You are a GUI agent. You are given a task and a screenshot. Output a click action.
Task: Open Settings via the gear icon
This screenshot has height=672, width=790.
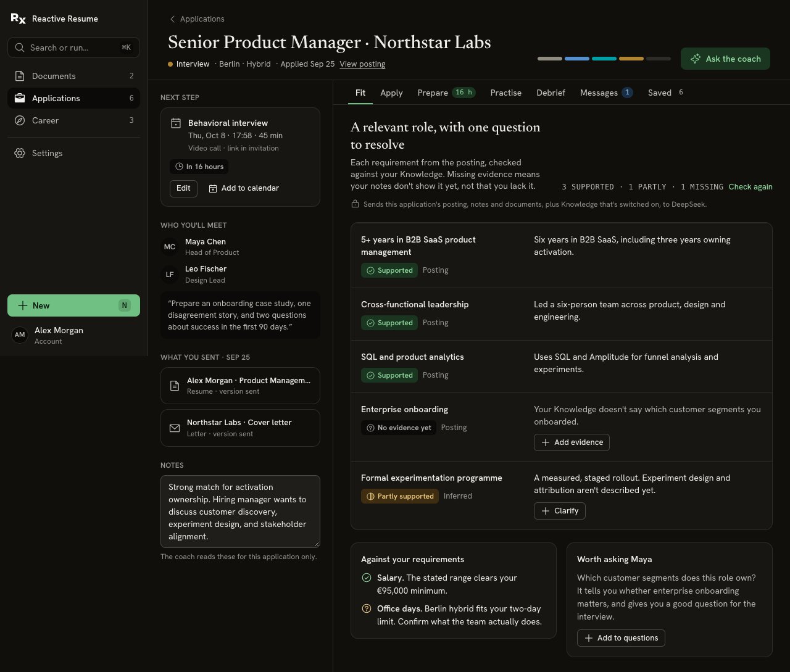20,153
